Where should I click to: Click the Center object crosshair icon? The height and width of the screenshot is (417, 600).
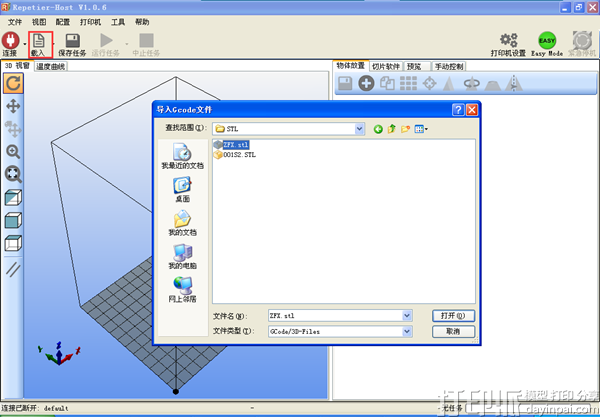429,83
